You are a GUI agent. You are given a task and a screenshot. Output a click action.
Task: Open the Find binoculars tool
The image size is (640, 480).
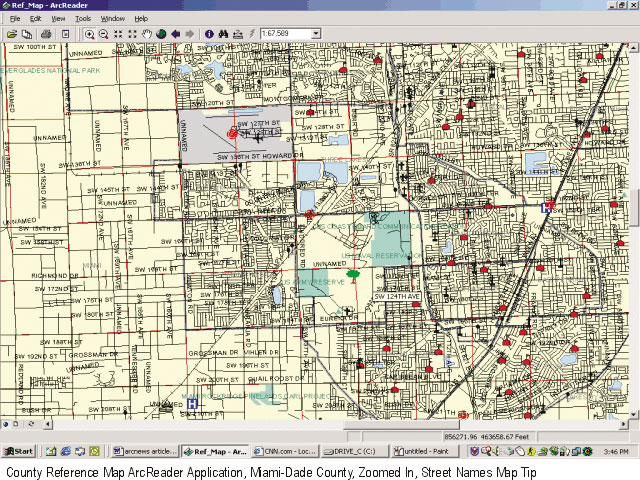[x=223, y=33]
